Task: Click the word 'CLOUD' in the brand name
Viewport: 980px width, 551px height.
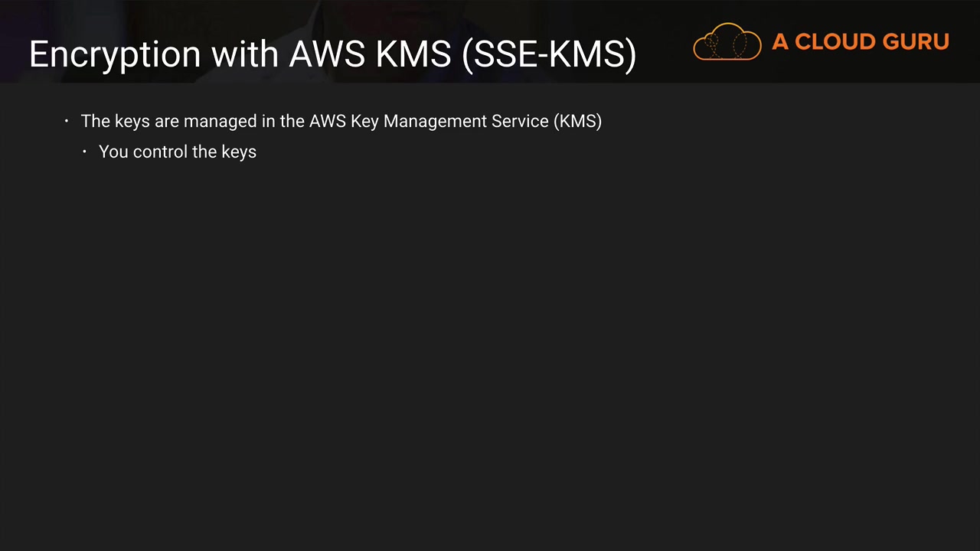Action: (x=834, y=42)
